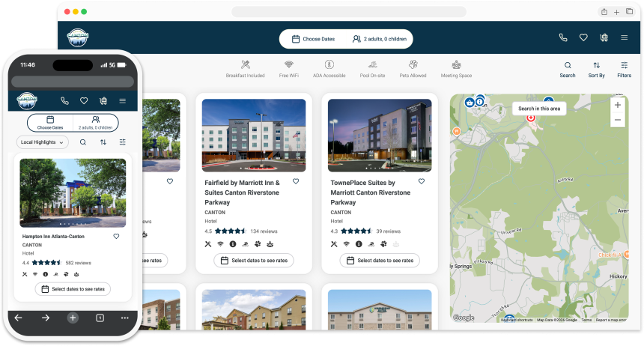
Task: Click the Search magnifier icon
Action: coord(568,66)
